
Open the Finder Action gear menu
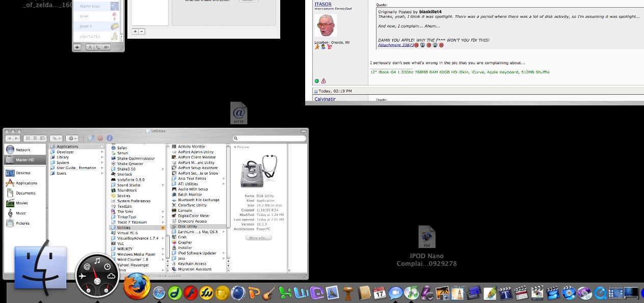(72, 138)
